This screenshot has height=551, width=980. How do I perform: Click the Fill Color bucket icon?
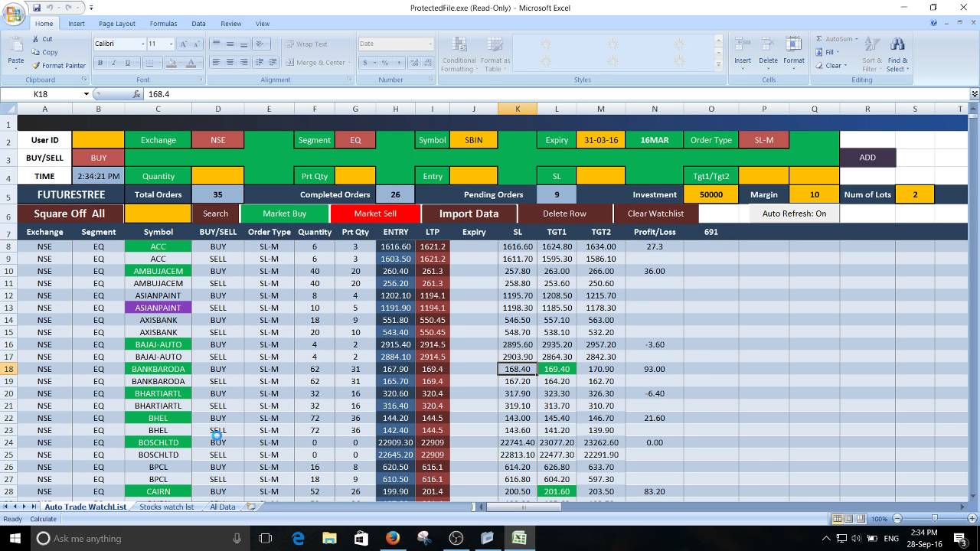coord(171,63)
